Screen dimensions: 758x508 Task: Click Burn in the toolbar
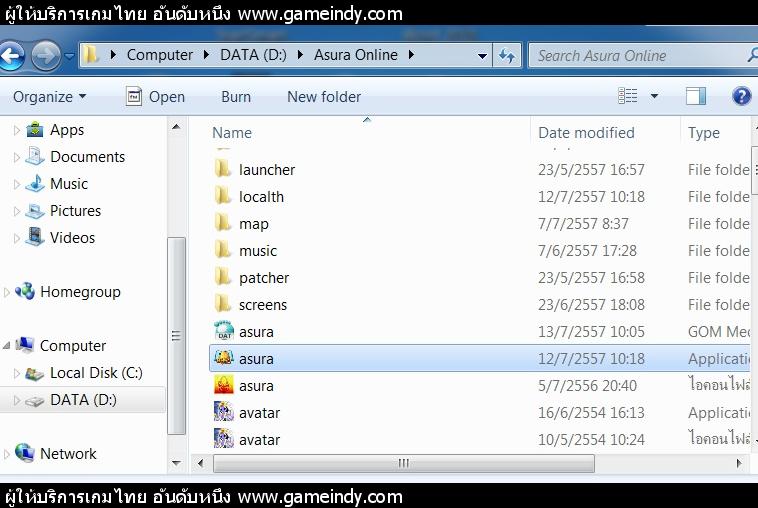coord(236,97)
